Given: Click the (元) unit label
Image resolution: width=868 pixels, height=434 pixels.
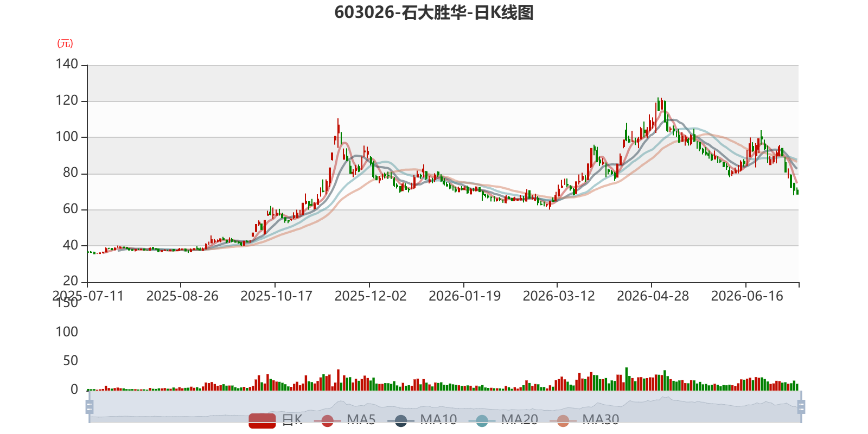Looking at the screenshot, I should click(65, 43).
